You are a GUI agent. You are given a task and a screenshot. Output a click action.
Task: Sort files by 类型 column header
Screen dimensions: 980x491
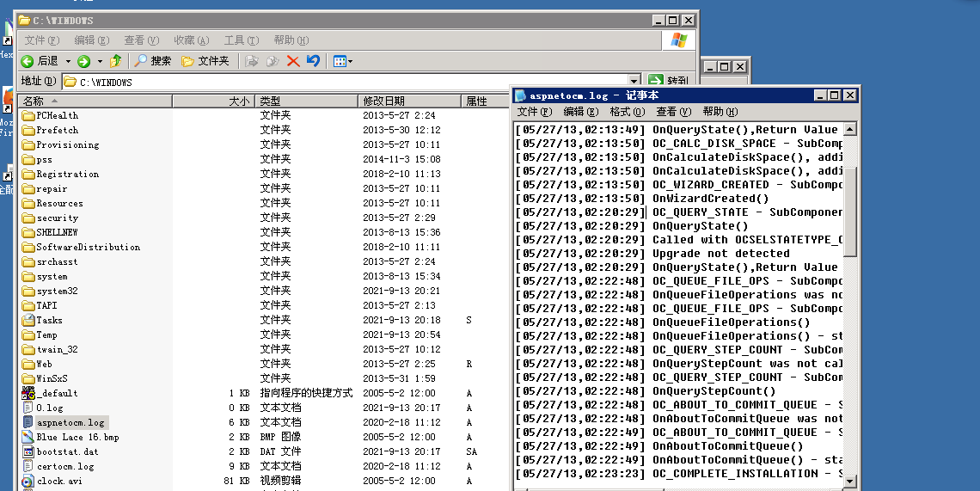tap(306, 101)
